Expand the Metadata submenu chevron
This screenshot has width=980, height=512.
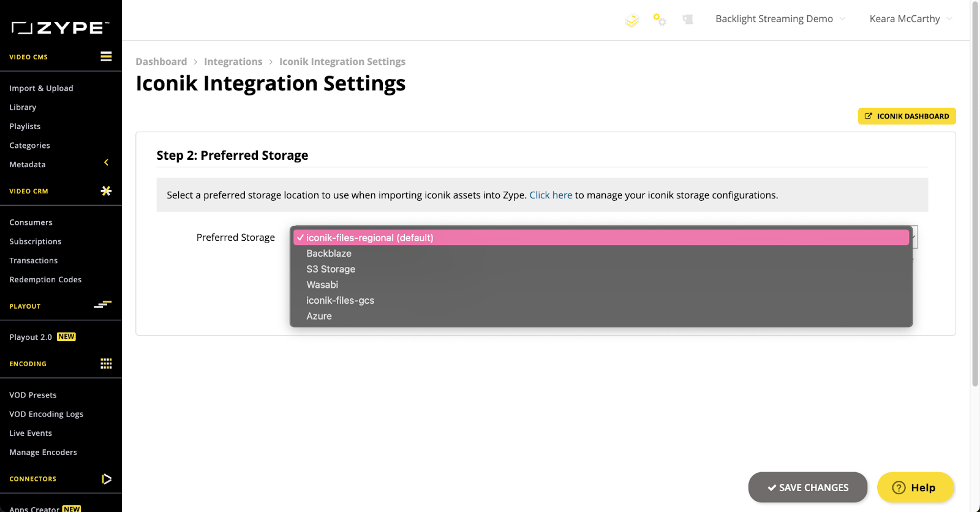(x=106, y=162)
